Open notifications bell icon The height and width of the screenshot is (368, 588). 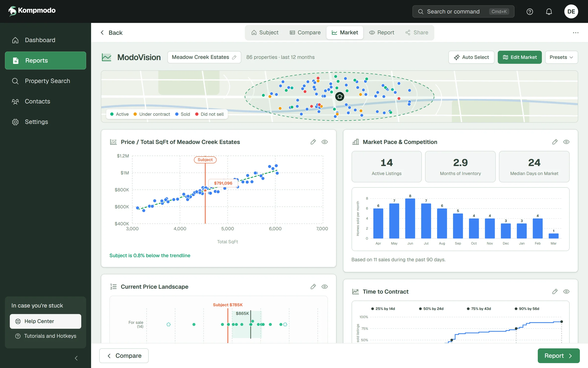click(549, 12)
